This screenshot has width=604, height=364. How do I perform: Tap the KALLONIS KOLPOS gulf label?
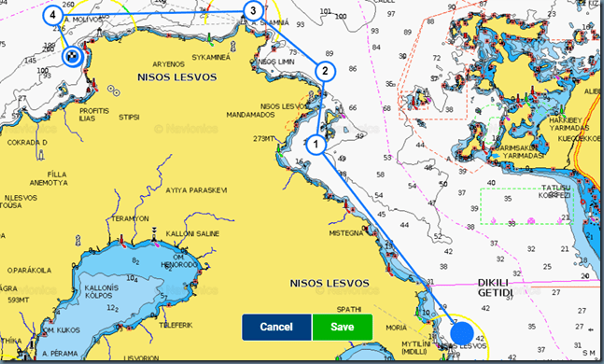pyautogui.click(x=102, y=292)
